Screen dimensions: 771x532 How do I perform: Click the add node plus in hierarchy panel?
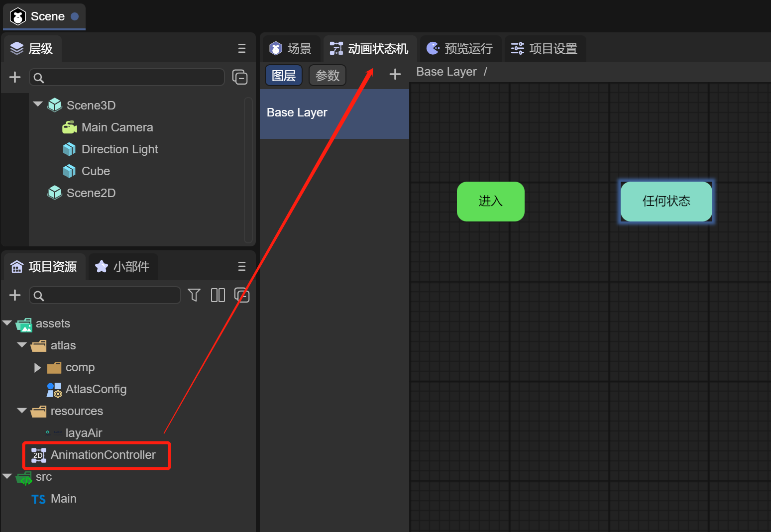15,77
